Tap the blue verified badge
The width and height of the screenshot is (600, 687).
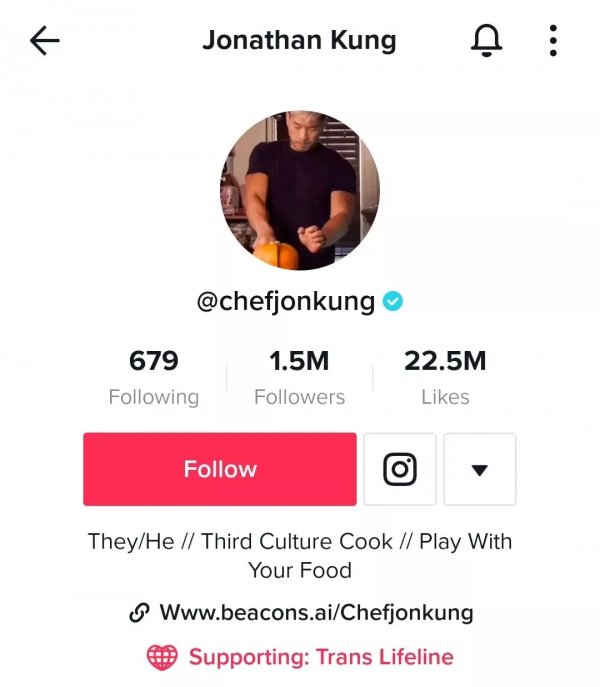393,301
